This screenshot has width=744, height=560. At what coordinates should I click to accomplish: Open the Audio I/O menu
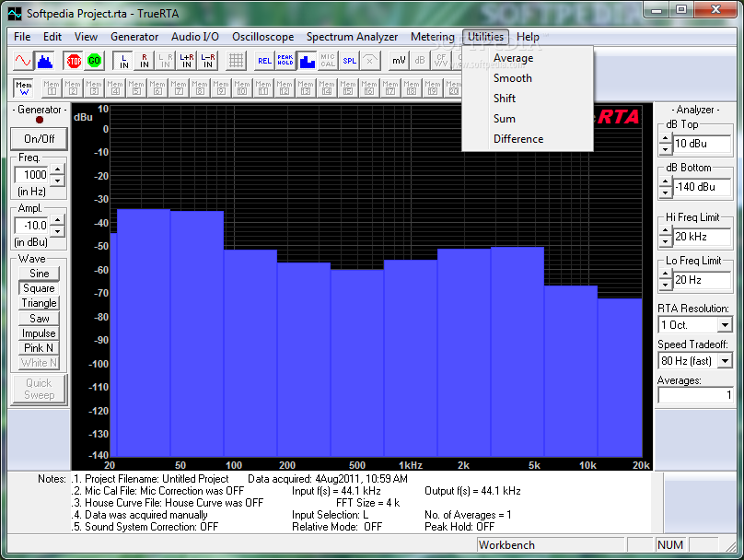pyautogui.click(x=195, y=37)
